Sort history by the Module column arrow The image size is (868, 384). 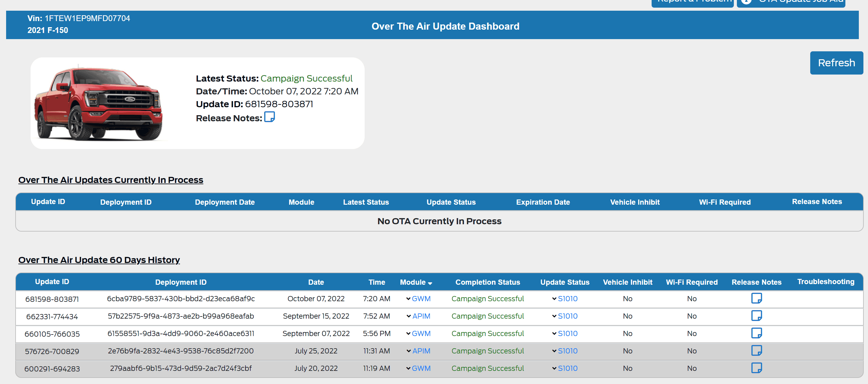click(430, 283)
